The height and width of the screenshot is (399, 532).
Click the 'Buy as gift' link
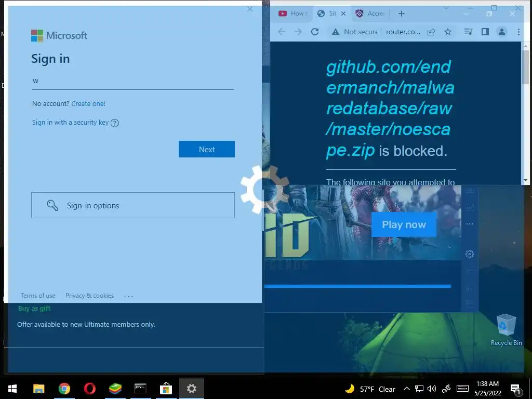coord(34,309)
